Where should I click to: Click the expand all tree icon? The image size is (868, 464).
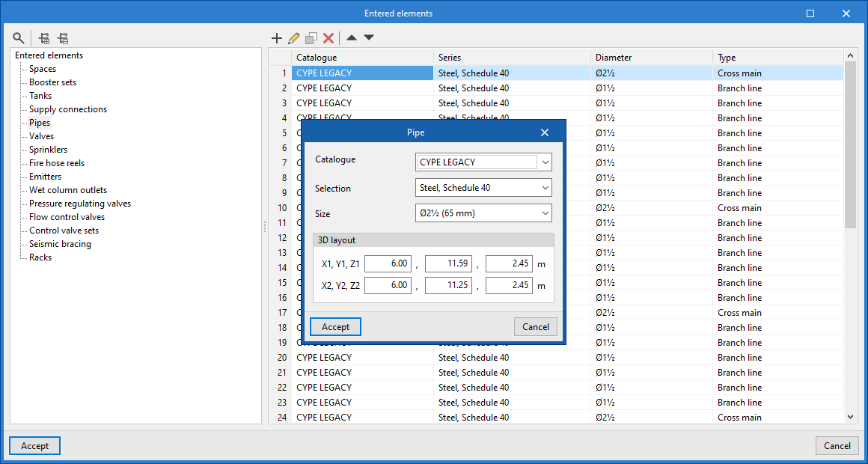45,38
